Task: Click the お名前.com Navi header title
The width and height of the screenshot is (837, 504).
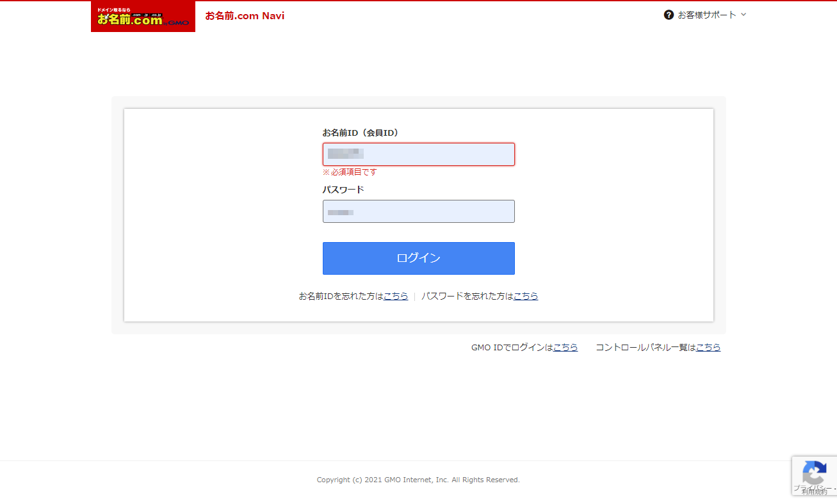Action: coord(244,15)
